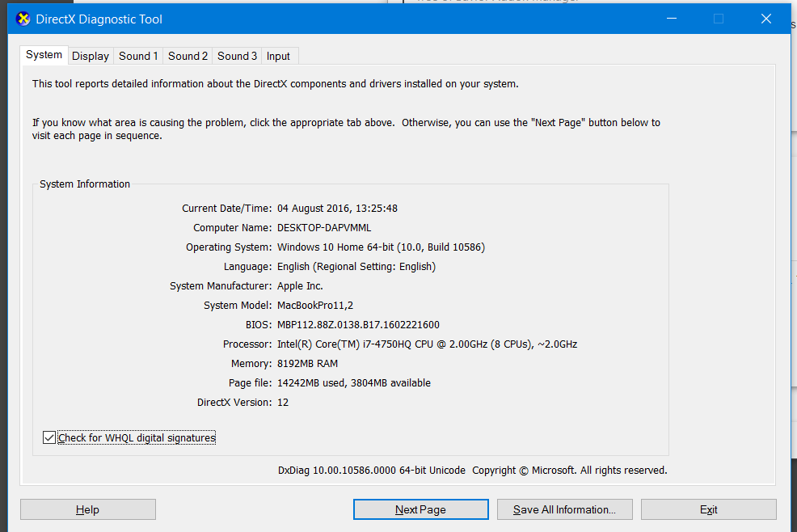The width and height of the screenshot is (797, 532).
Task: Select the System tab
Action: point(44,55)
